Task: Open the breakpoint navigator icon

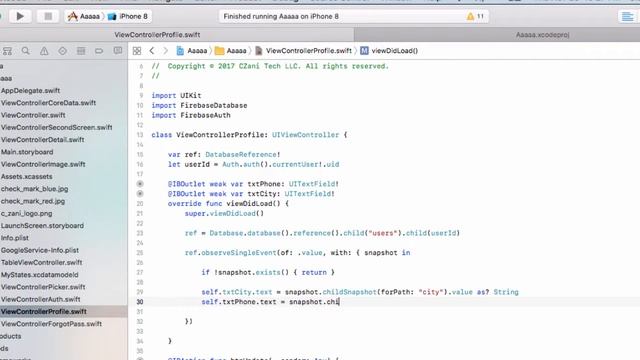Action: point(99,51)
